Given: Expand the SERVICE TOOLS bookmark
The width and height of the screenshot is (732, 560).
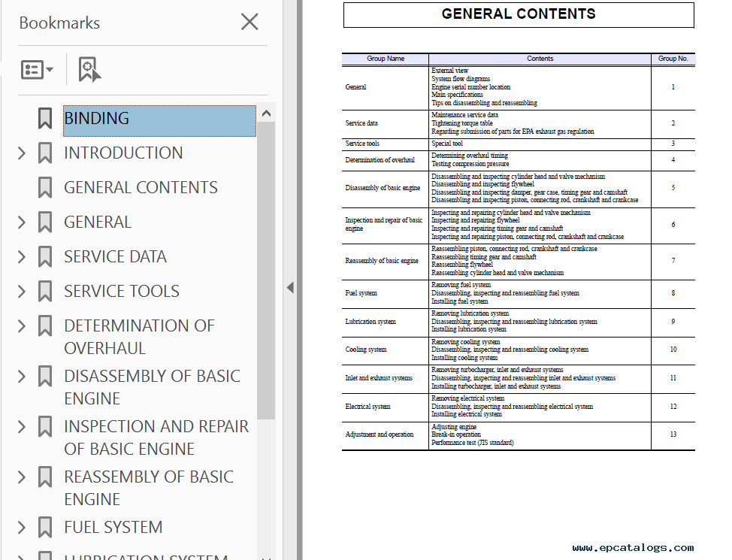Looking at the screenshot, I should tap(22, 292).
